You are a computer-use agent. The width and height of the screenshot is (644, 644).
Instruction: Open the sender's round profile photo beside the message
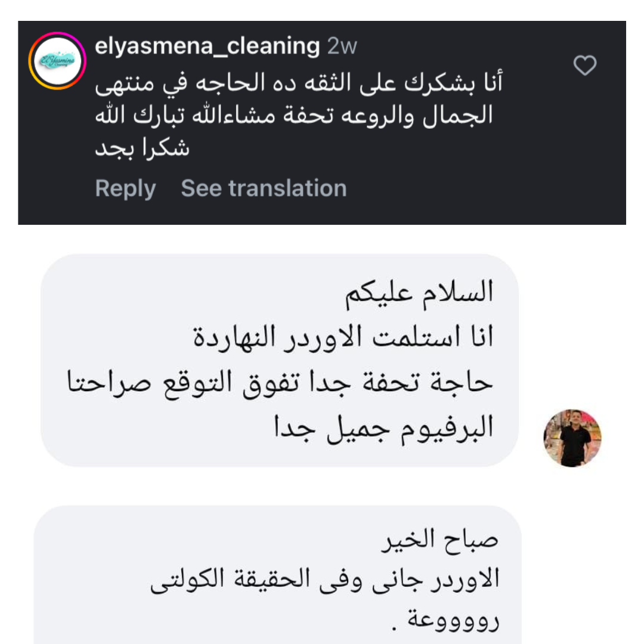click(572, 438)
